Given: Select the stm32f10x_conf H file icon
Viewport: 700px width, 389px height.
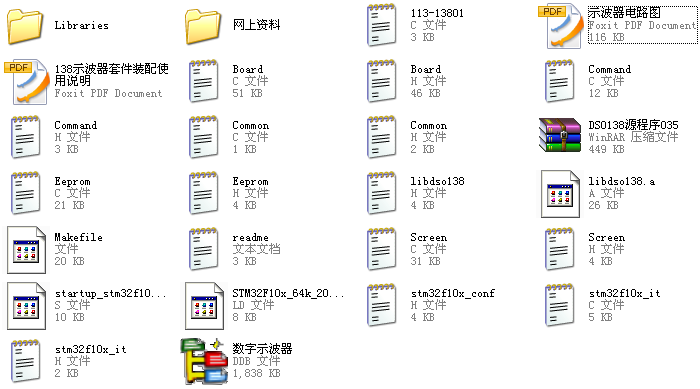Looking at the screenshot, I should pos(381,305).
